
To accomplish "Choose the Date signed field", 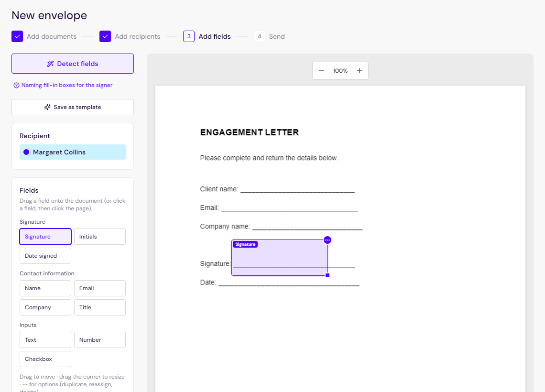I will click(x=45, y=256).
